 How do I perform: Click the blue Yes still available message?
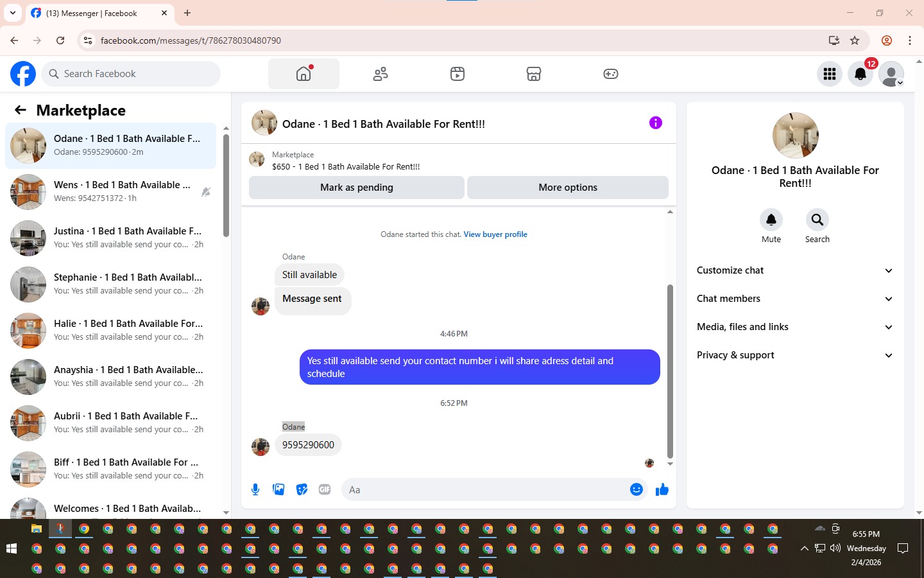[479, 367]
